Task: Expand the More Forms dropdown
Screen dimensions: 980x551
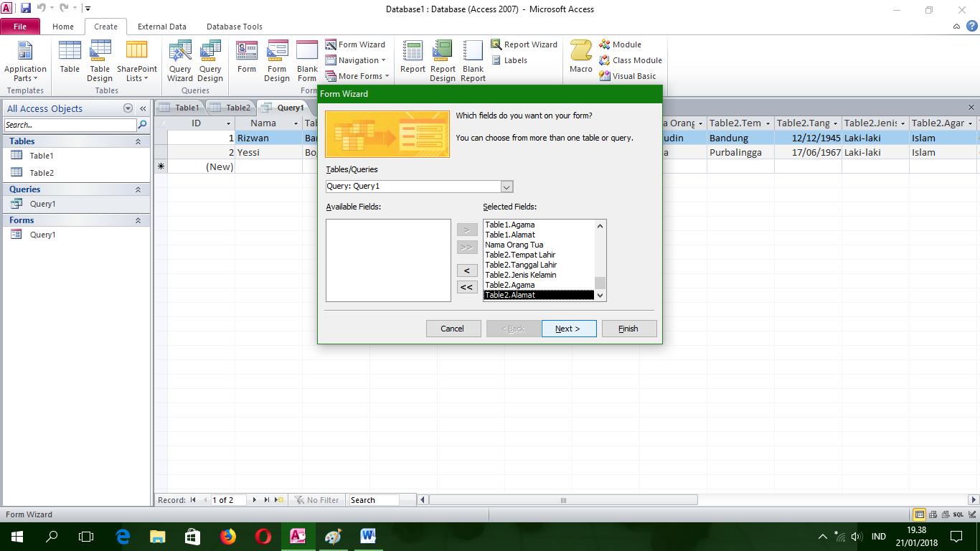Action: (x=357, y=75)
